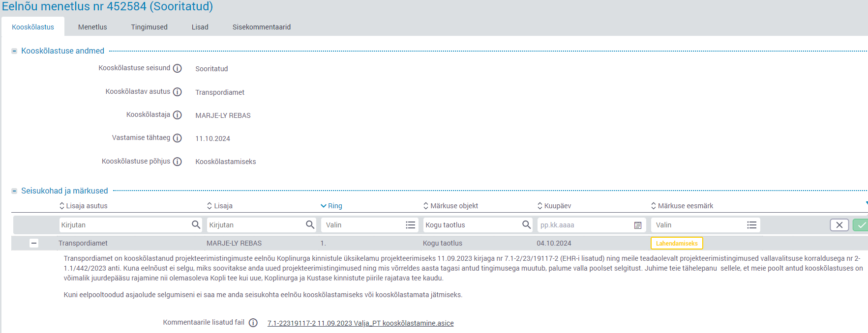Click the Transpordiamet asutus value
The height and width of the screenshot is (333, 868).
tap(220, 92)
